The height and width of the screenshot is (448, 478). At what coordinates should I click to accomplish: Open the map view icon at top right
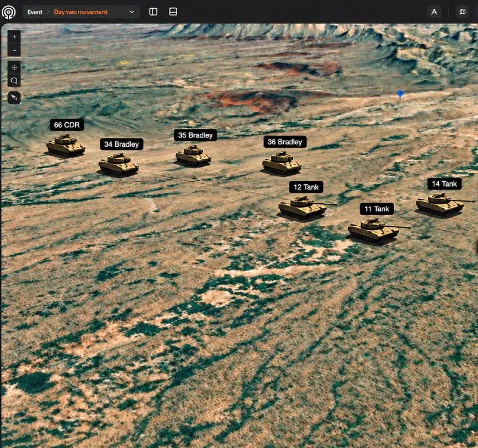(462, 12)
